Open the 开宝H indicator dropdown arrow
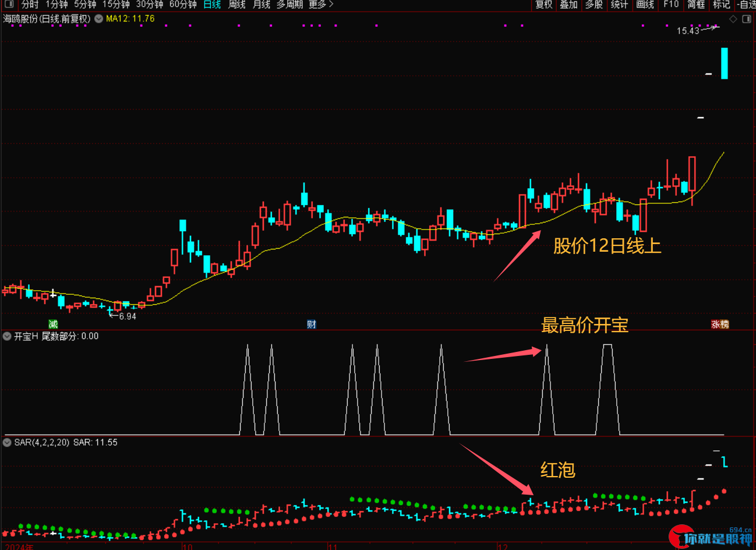 [x=7, y=336]
